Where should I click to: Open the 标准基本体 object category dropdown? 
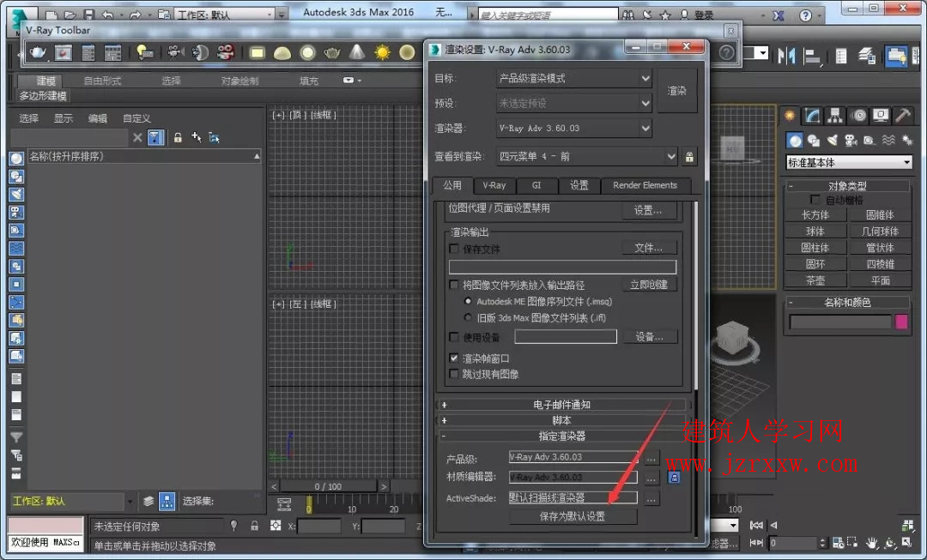[x=849, y=162]
